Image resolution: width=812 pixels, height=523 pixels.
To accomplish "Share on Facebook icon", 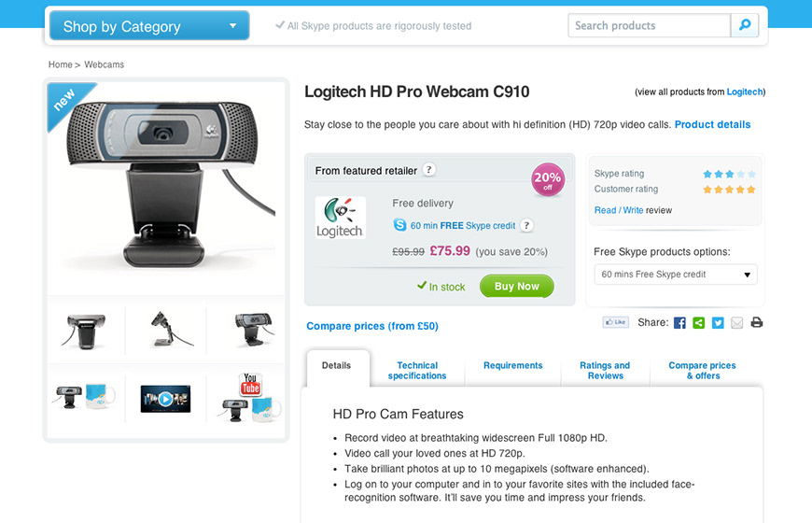I will [x=679, y=323].
